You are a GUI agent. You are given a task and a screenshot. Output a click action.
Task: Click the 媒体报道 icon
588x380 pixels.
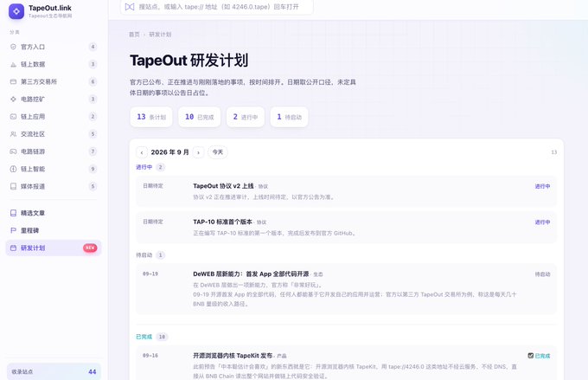point(13,186)
